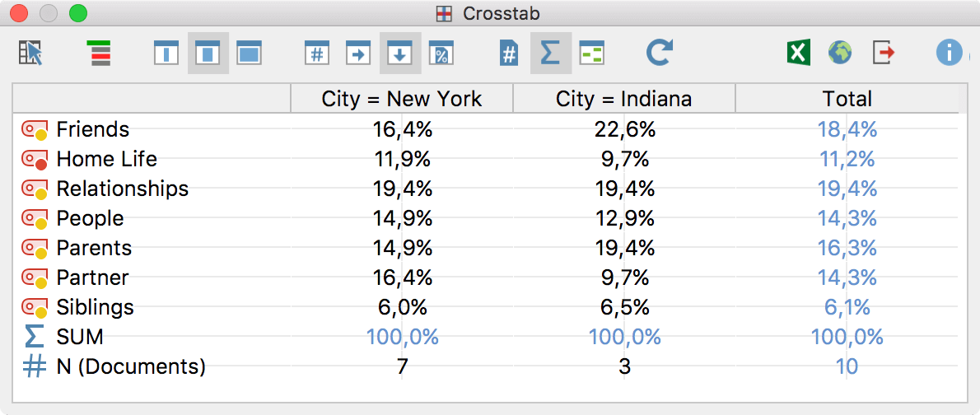The width and height of the screenshot is (980, 415).
Task: Click N (Documents) New York value 7
Action: tap(403, 367)
